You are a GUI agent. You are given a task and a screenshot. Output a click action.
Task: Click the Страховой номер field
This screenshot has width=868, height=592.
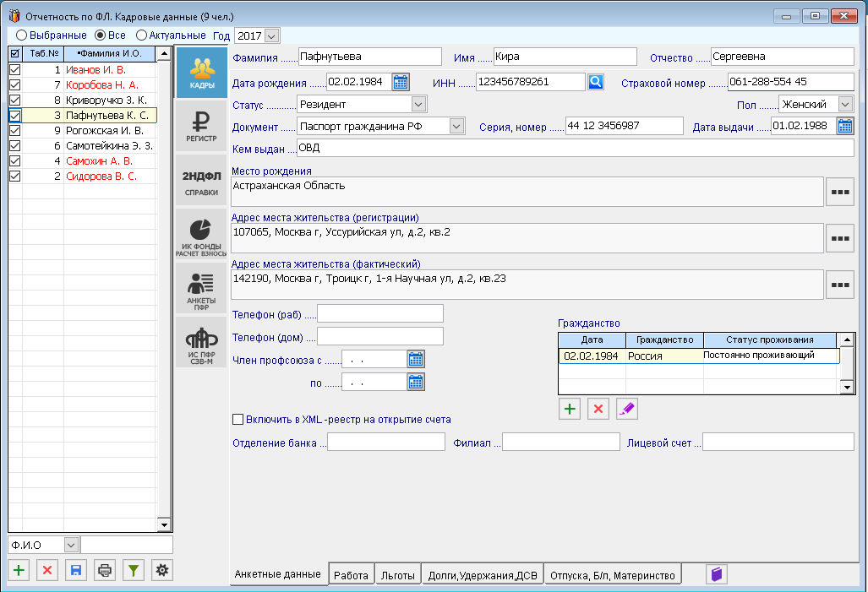[x=790, y=82]
